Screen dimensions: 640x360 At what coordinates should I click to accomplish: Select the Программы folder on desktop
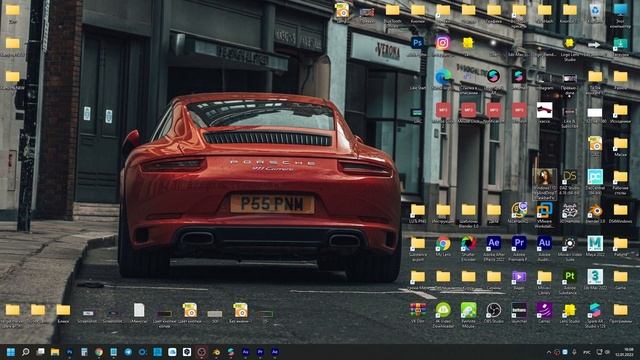(620, 310)
